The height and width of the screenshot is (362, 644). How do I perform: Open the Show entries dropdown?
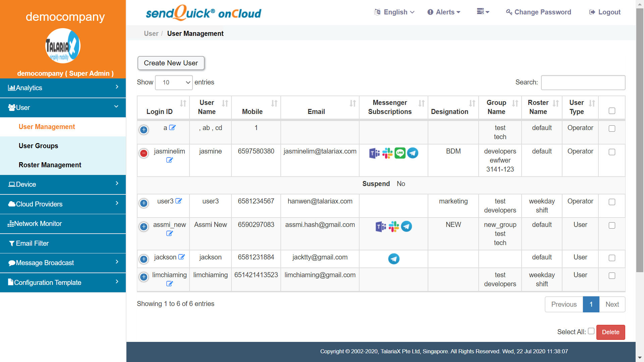click(x=174, y=82)
